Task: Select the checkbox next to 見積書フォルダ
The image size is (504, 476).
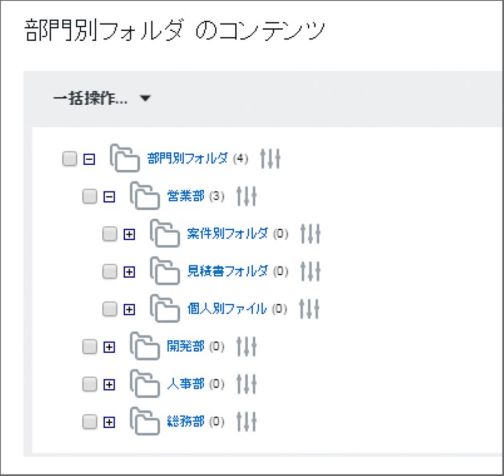Action: click(x=110, y=271)
